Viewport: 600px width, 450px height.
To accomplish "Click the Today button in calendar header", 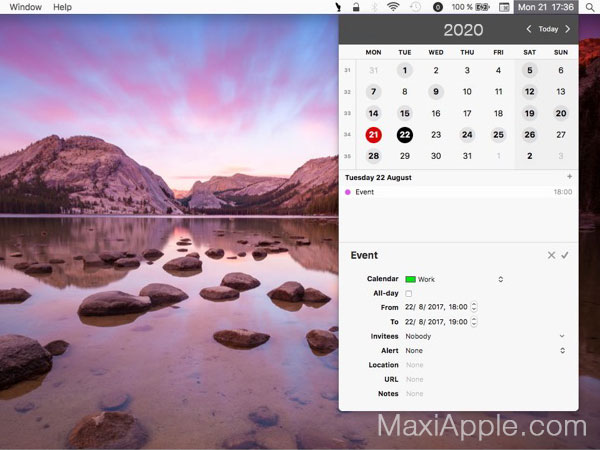I will [x=548, y=29].
